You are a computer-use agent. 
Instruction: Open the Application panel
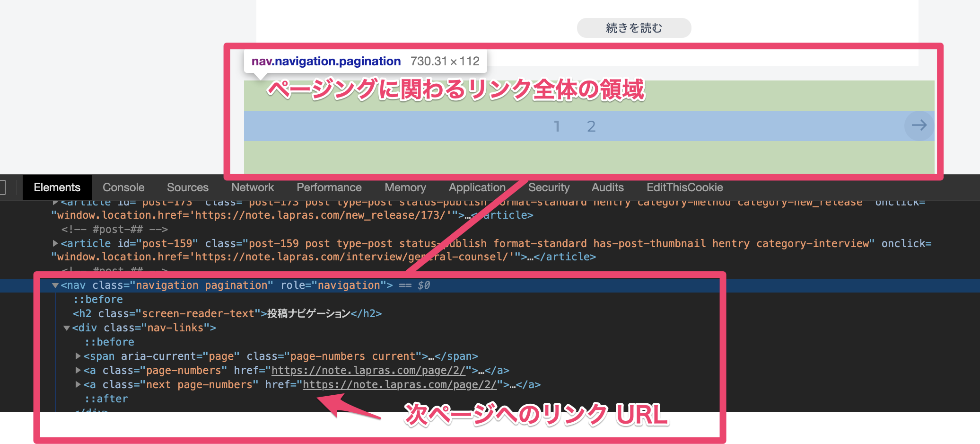477,187
